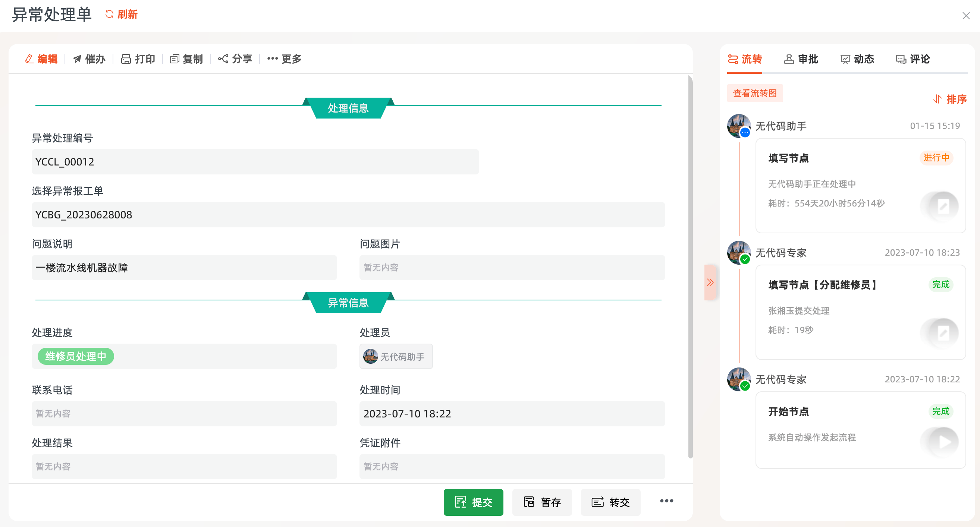This screenshot has width=980, height=527.
Task: Open bottom ellipsis more actions menu
Action: tap(666, 501)
